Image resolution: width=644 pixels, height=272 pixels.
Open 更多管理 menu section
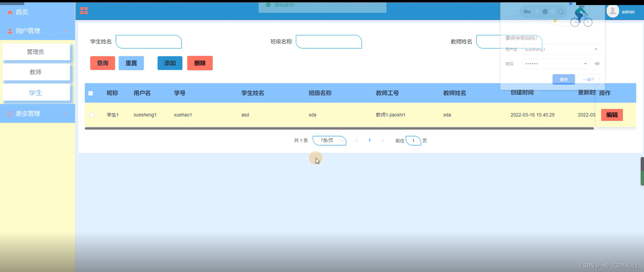pos(37,114)
